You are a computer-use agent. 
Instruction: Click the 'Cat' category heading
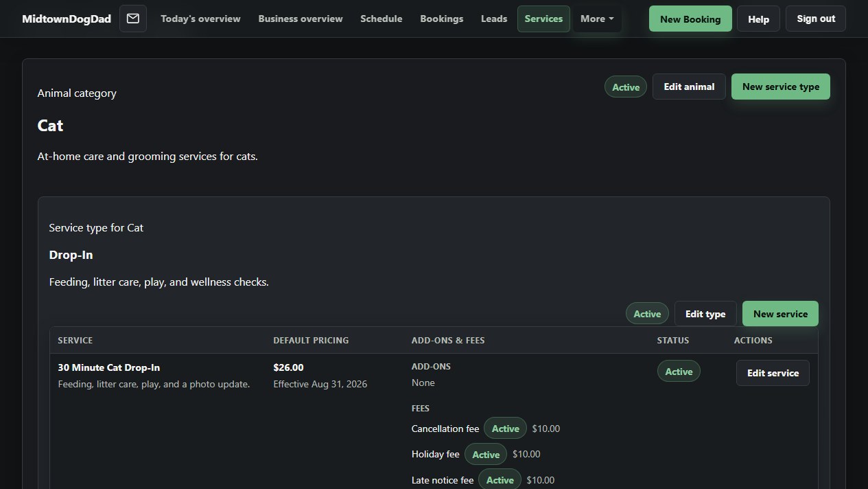pyautogui.click(x=50, y=126)
